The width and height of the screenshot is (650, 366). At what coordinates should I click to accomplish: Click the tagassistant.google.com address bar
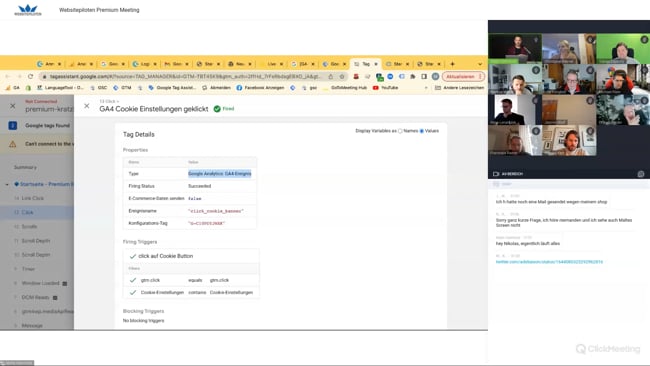[x=185, y=76]
